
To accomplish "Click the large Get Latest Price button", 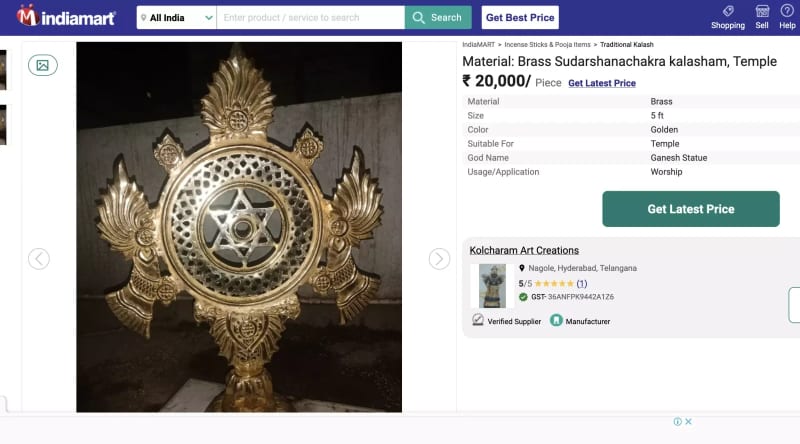I will coord(690,209).
